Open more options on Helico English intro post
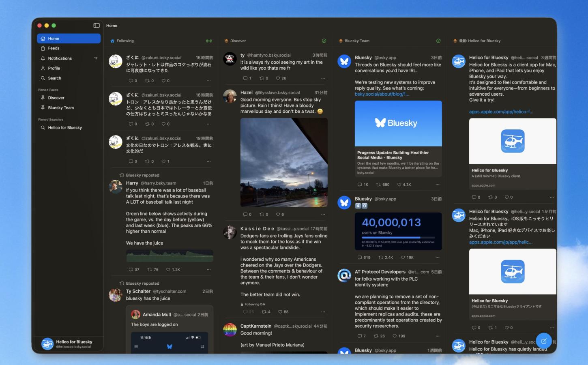This screenshot has height=365, width=588. pos(552,198)
